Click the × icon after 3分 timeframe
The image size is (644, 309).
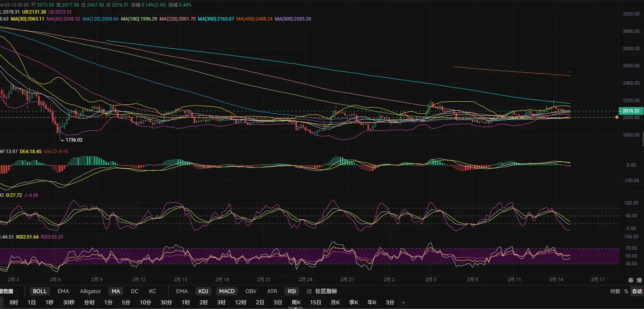tap(404, 302)
